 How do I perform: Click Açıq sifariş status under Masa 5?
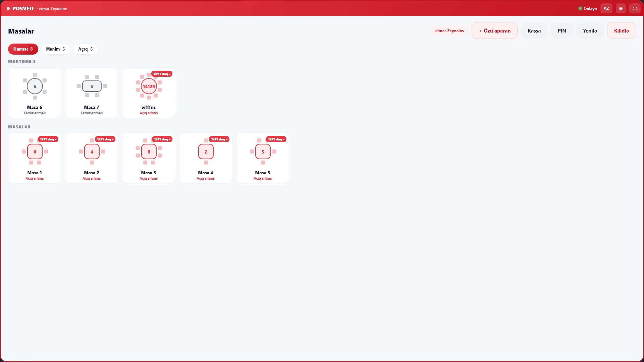pyautogui.click(x=263, y=179)
